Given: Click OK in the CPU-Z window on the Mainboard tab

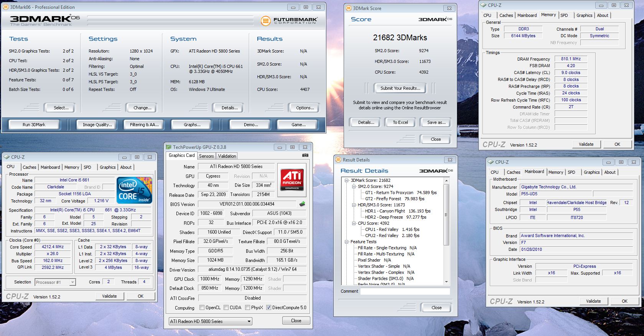Looking at the screenshot, I should (624, 301).
